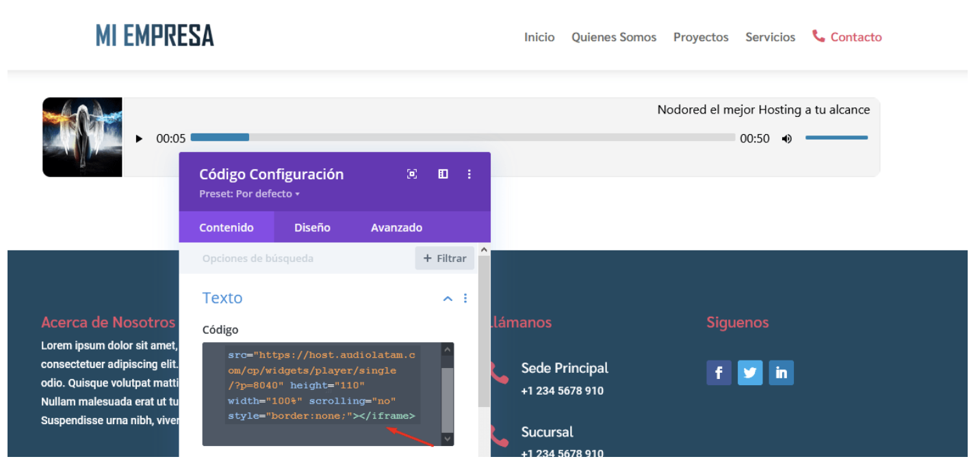This screenshot has width=980, height=472.
Task: Switch to the Avanzado tab
Action: pyautogui.click(x=396, y=228)
